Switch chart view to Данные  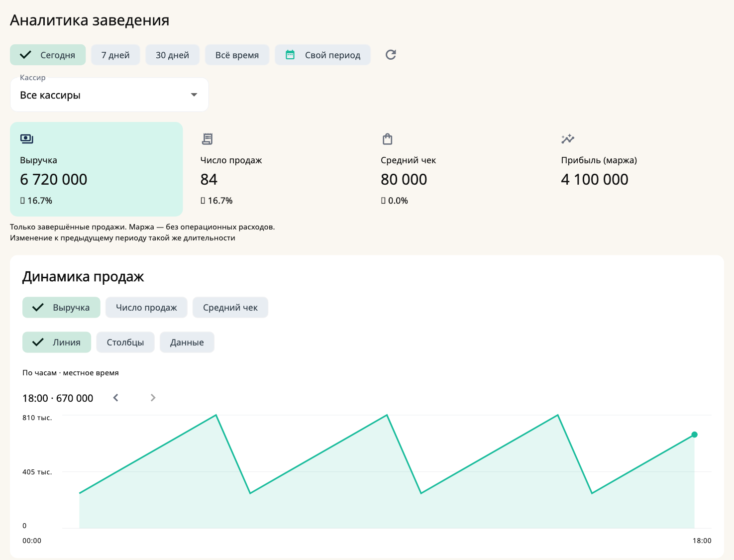(187, 342)
